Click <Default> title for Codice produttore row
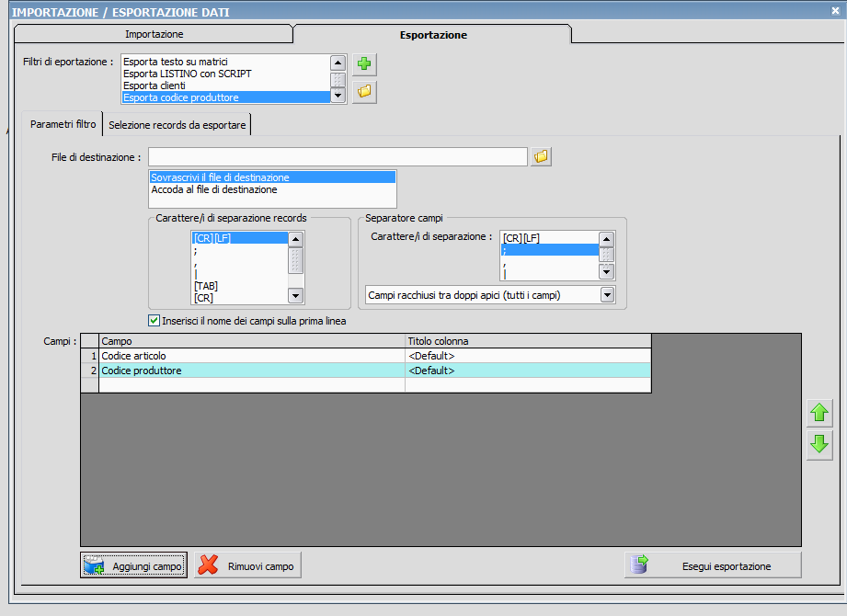 (528, 371)
